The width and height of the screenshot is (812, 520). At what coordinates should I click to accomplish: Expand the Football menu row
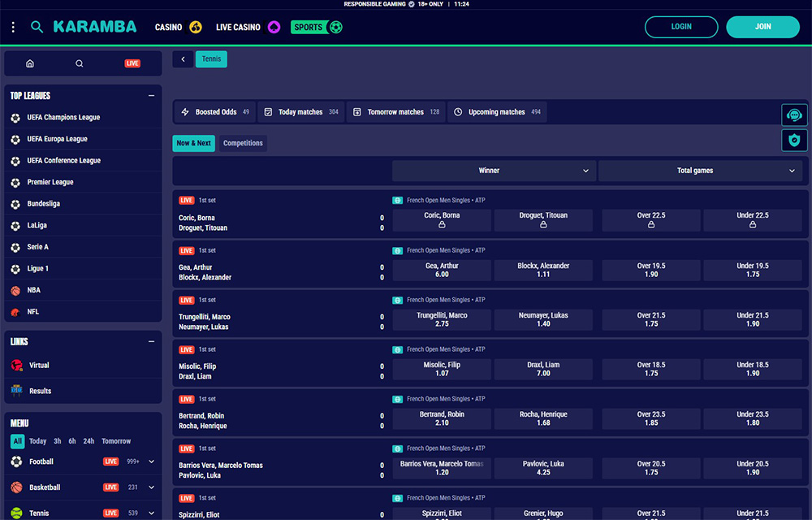coord(151,461)
